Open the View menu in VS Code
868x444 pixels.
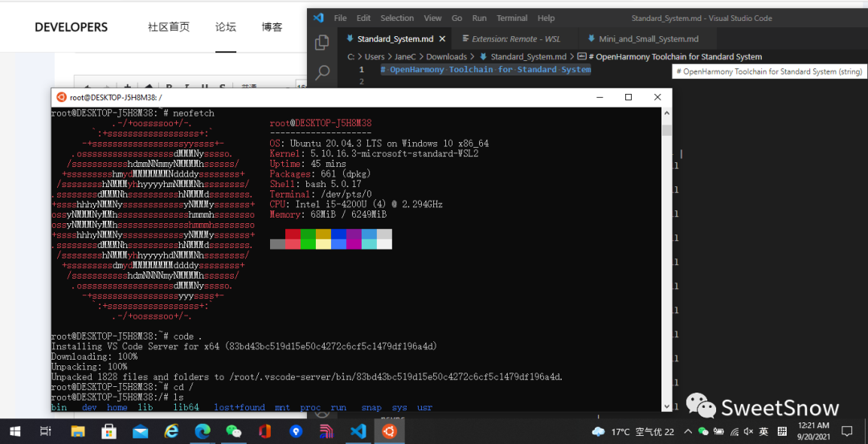coord(433,18)
